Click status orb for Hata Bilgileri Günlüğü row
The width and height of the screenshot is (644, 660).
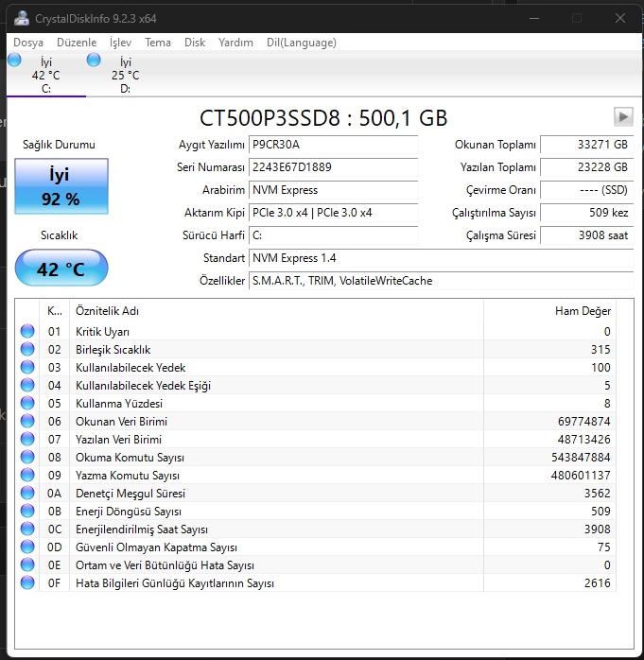point(27,583)
